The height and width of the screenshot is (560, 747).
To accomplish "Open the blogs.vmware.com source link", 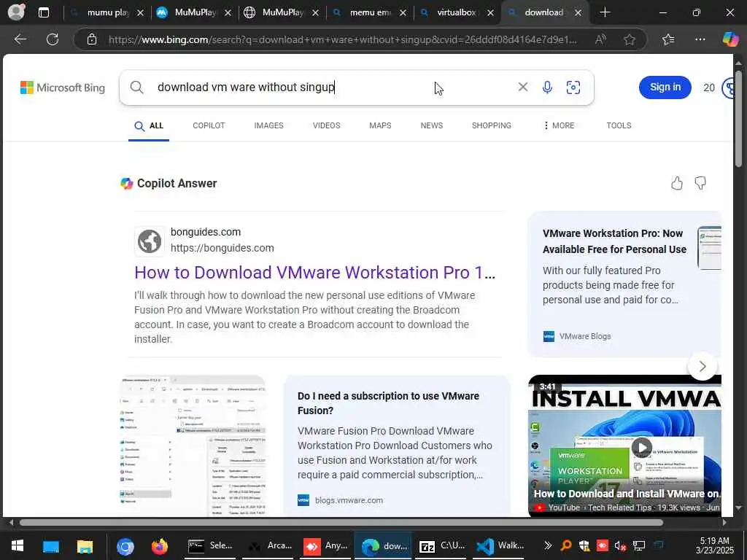I will [349, 500].
